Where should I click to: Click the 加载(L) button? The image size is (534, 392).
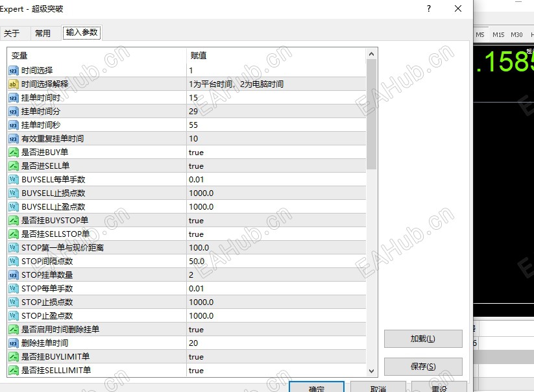(x=423, y=339)
